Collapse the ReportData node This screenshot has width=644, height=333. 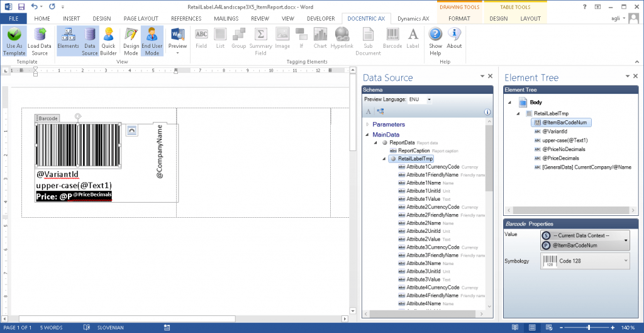pyautogui.click(x=376, y=143)
